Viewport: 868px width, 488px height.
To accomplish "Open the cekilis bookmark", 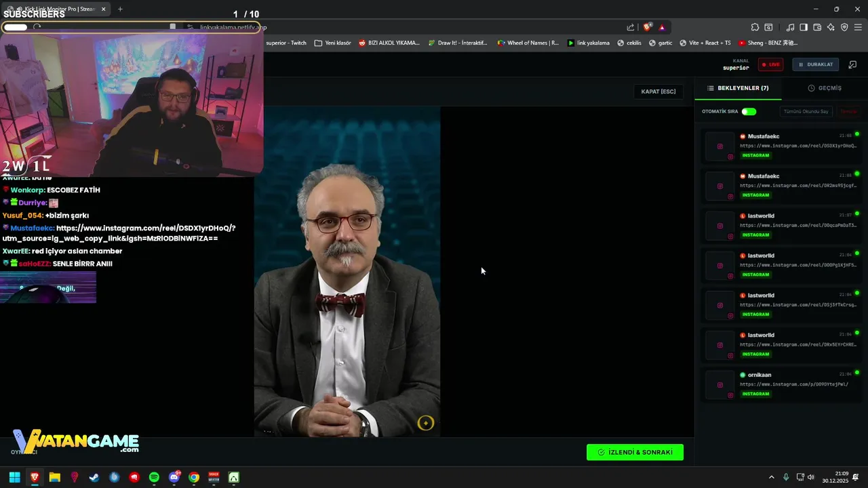I will pos(629,43).
